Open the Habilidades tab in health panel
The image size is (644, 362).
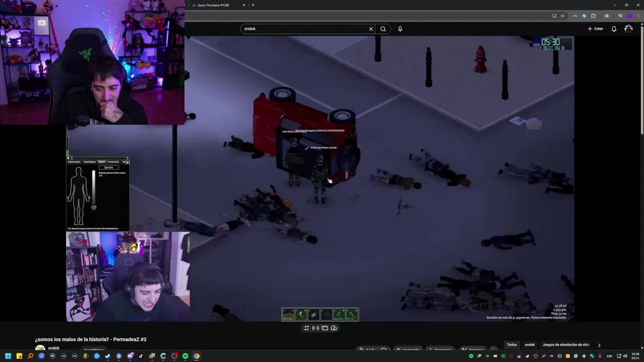[x=90, y=162]
